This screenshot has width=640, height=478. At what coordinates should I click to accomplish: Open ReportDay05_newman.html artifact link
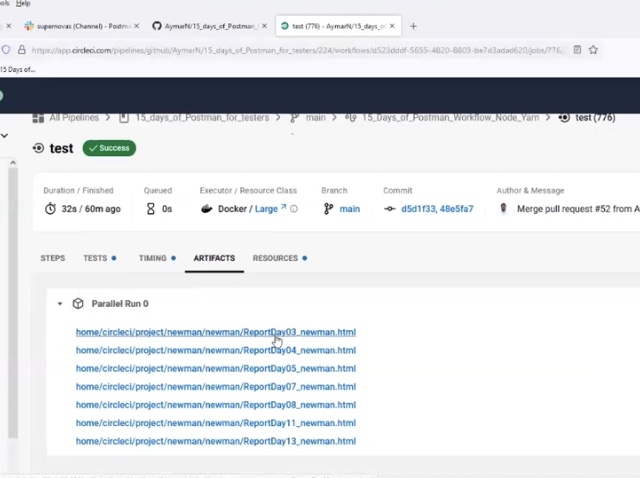coord(216,369)
